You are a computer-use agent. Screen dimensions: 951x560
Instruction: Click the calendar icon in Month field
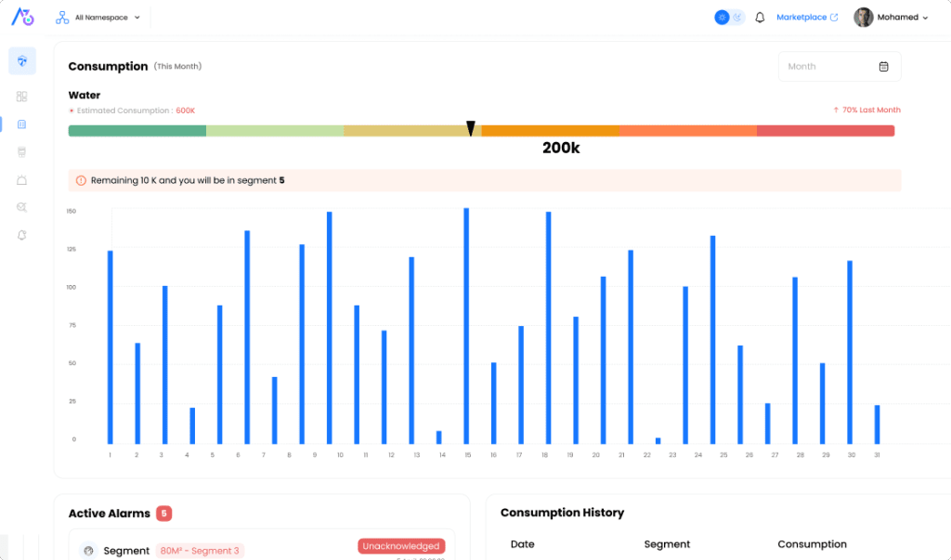tap(883, 67)
